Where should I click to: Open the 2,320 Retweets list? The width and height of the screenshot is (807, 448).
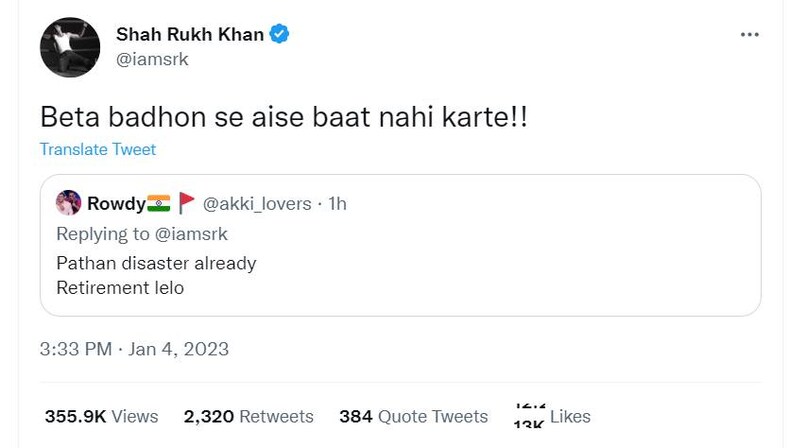248,416
